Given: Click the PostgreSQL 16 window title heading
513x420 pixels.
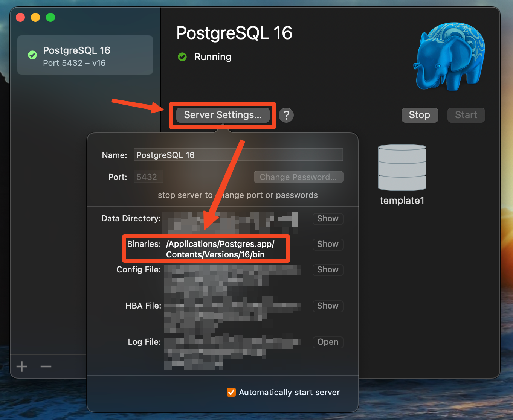Looking at the screenshot, I should click(x=234, y=33).
